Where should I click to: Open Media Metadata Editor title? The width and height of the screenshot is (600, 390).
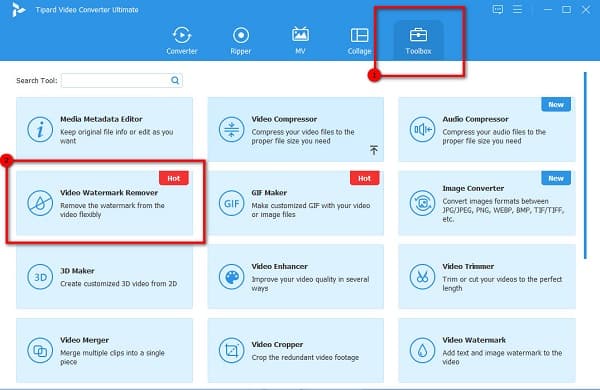pos(101,119)
